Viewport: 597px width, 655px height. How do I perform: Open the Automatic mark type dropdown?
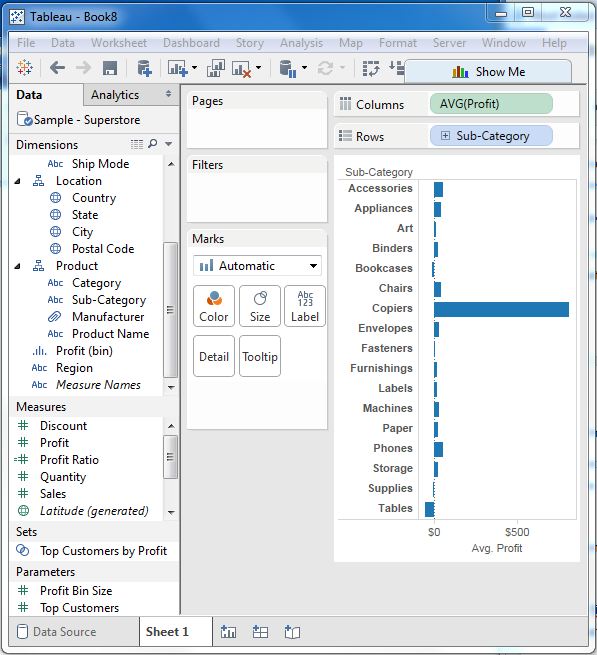(x=257, y=266)
